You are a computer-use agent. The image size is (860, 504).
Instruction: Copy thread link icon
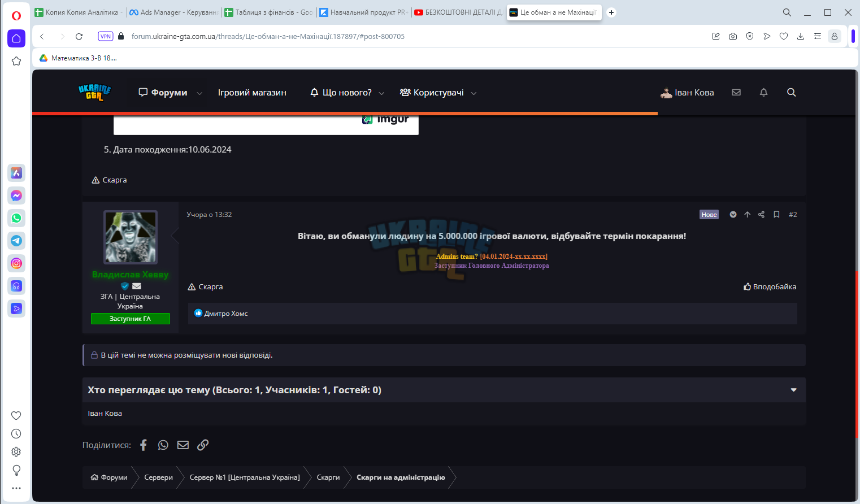pos(203,445)
